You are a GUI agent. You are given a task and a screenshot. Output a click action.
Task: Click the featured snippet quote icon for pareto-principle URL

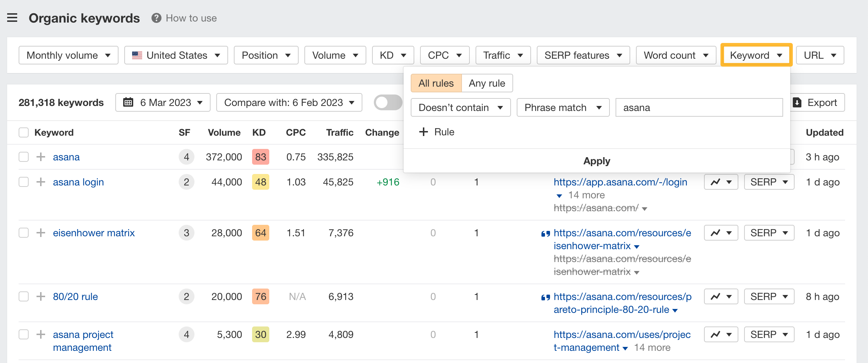pyautogui.click(x=545, y=297)
